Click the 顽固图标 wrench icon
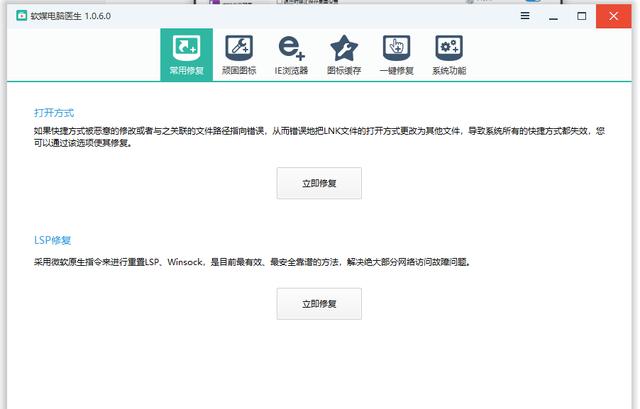Viewport: 640px width, 409px height. [x=239, y=47]
